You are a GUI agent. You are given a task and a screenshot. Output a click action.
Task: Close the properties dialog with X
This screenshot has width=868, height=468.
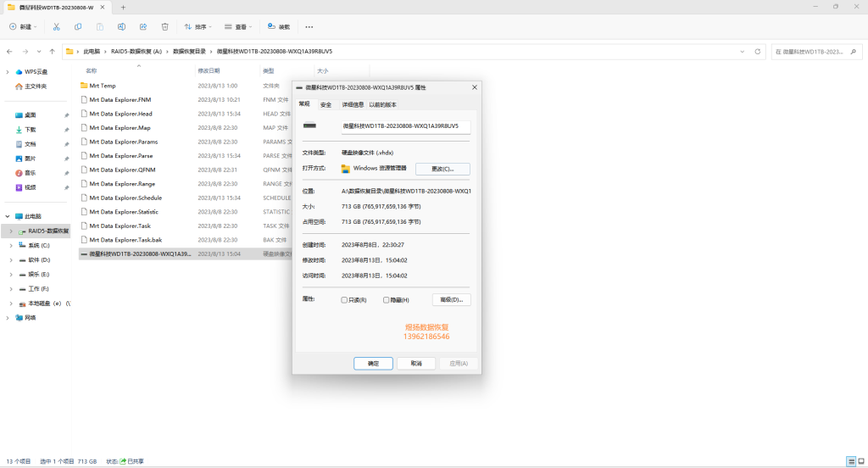(x=475, y=87)
